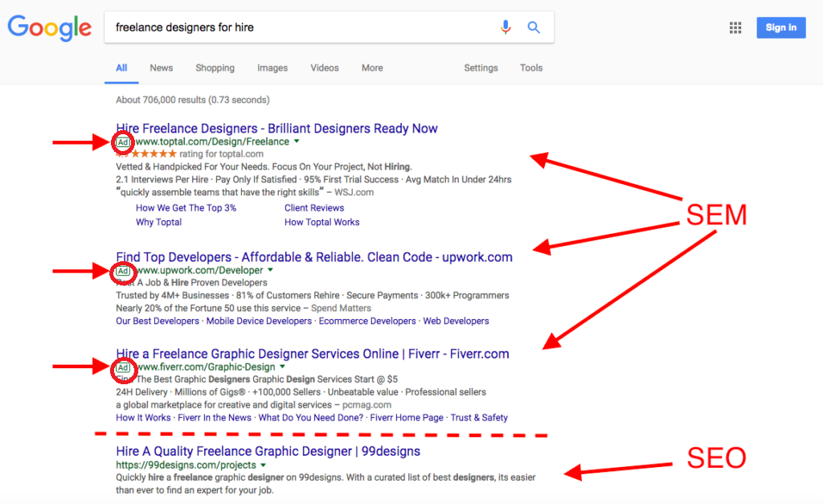Screen dimensions: 823x504
Task: Click 'Vetted & Handpicked For Your Needs' description
Action: pyautogui.click(x=264, y=166)
